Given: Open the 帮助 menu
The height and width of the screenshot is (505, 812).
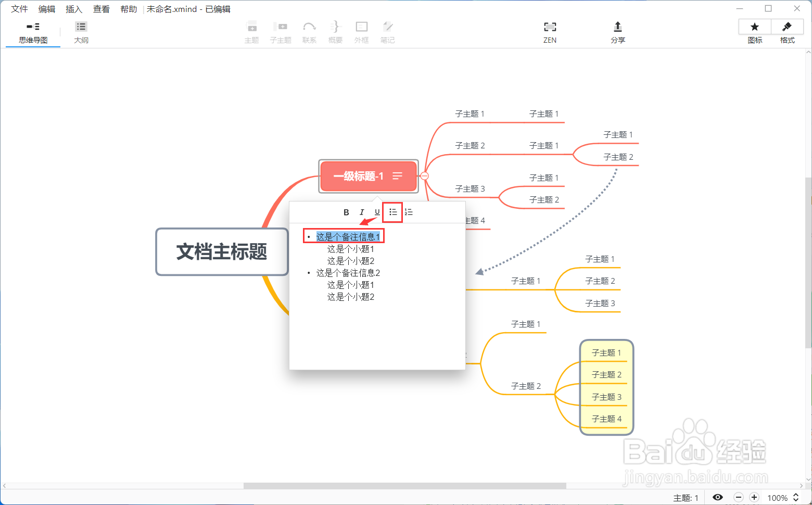Looking at the screenshot, I should point(129,9).
